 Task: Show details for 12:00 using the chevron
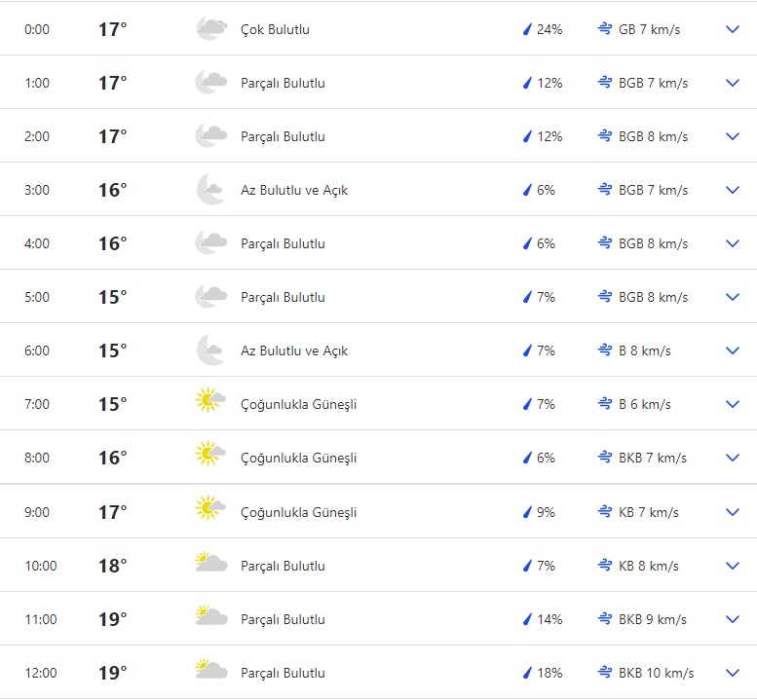[x=733, y=673]
